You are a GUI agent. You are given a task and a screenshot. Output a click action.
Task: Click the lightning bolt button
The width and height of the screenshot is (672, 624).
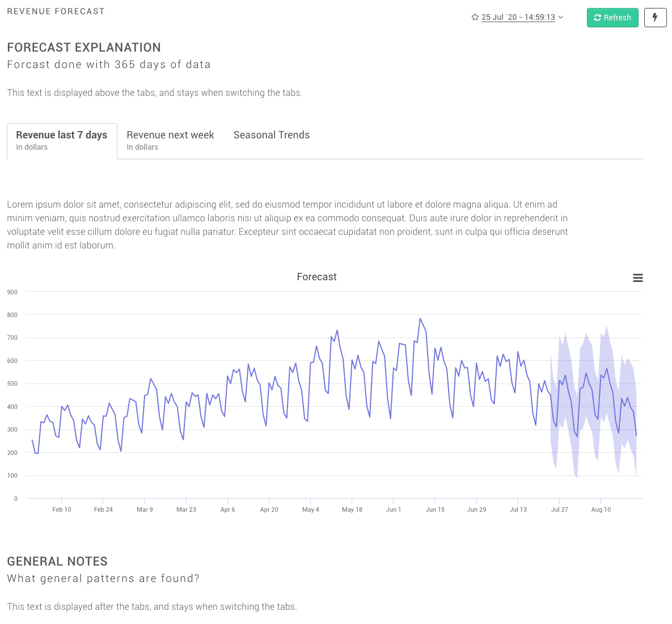click(655, 18)
